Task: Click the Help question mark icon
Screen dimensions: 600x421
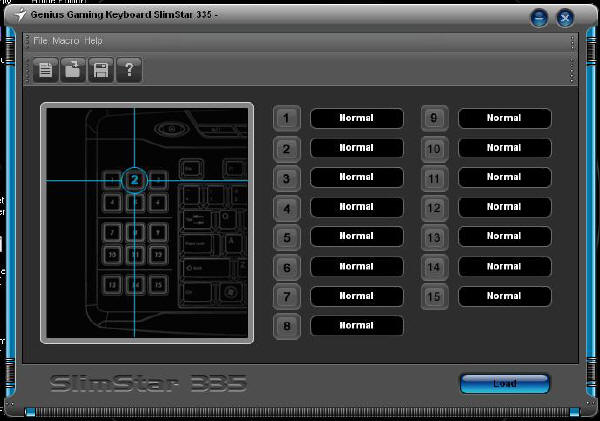Action: point(128,70)
